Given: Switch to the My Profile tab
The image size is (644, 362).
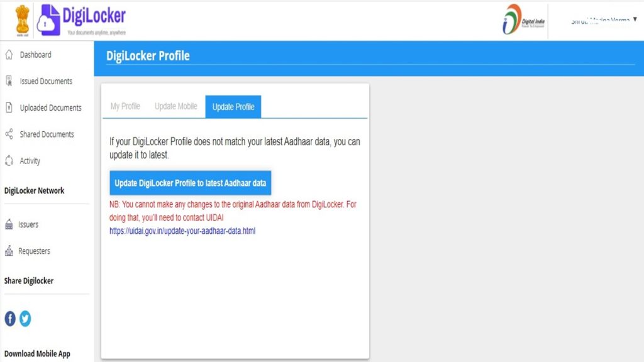Looking at the screenshot, I should point(125,106).
